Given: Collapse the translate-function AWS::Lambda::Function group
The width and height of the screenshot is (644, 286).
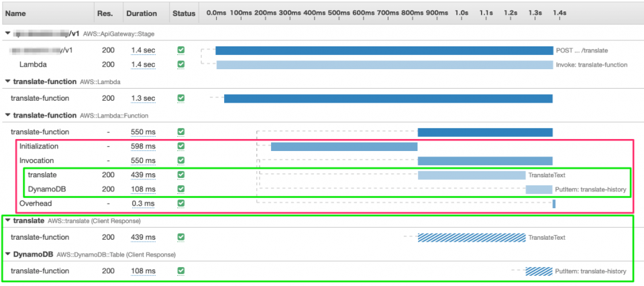Looking at the screenshot, I should click(x=7, y=115).
